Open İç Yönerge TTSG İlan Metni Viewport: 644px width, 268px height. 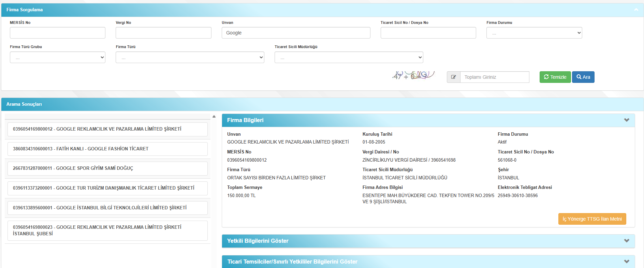tap(592, 219)
